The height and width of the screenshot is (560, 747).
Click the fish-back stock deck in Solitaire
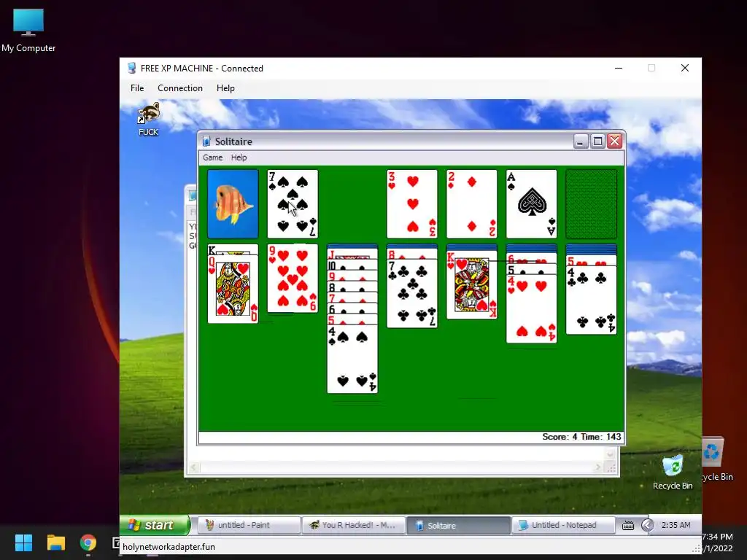pos(233,204)
